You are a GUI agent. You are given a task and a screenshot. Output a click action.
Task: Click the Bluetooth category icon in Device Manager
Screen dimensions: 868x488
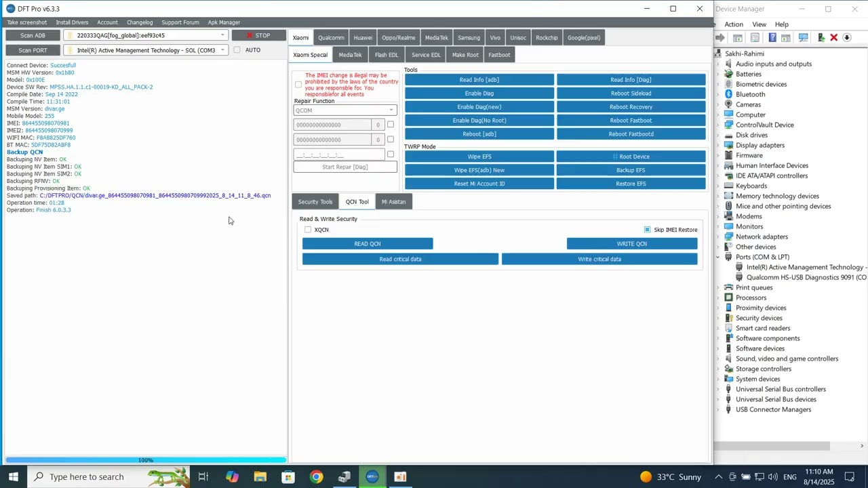[x=728, y=94]
